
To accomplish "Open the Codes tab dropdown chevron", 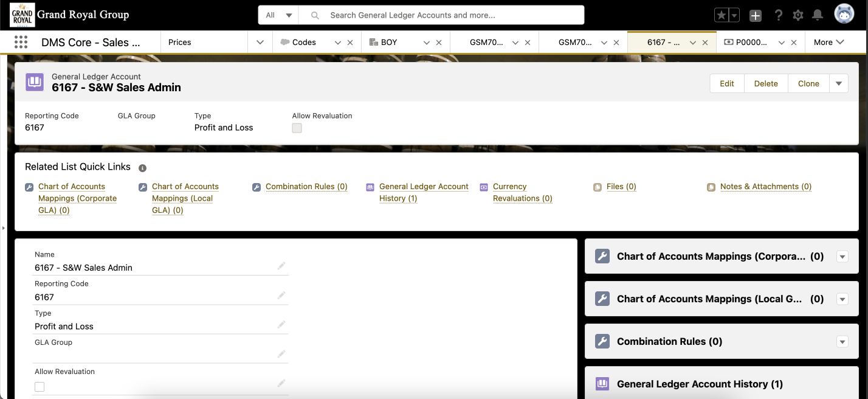I will click(338, 43).
